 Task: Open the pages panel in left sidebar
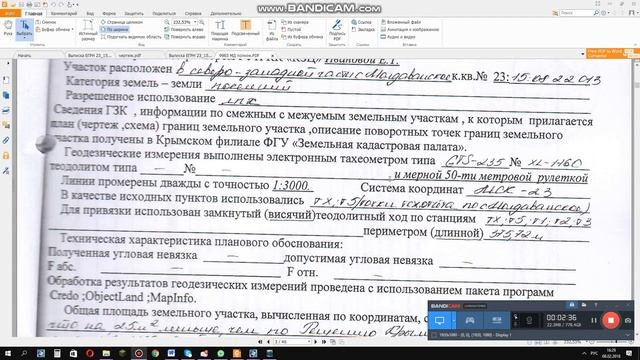click(6, 95)
